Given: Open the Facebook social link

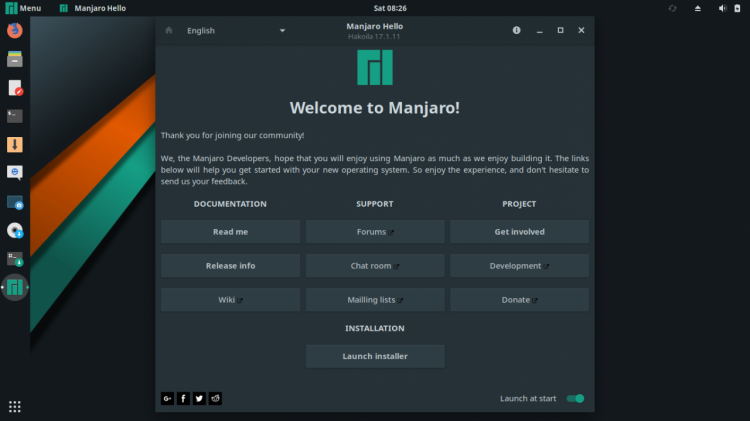Looking at the screenshot, I should (x=183, y=399).
